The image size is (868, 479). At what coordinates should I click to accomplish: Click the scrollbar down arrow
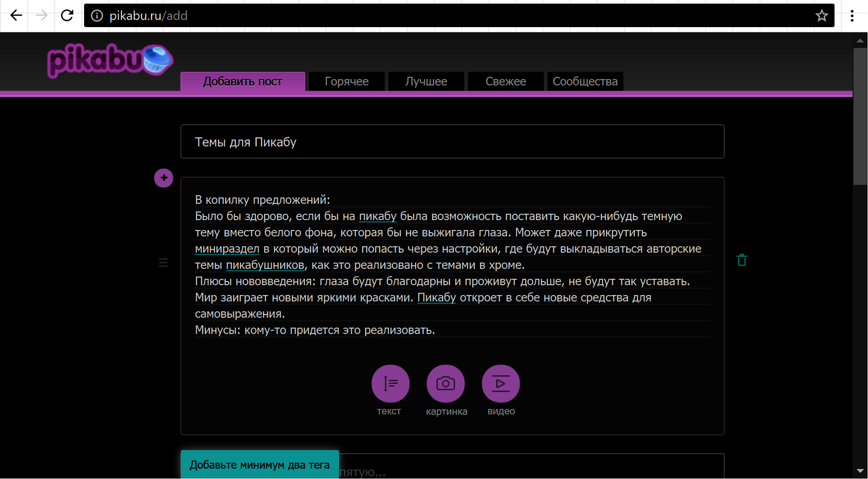tap(860, 471)
